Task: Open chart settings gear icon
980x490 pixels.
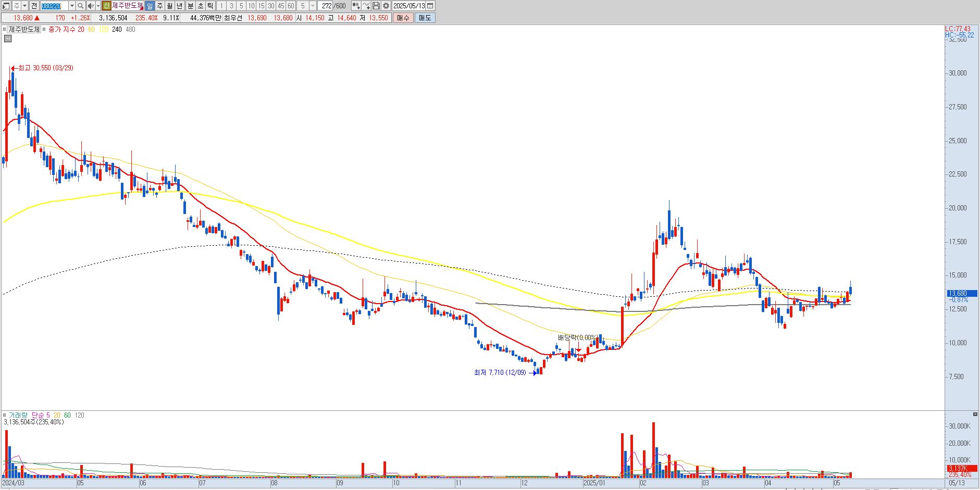Action: 386,6
